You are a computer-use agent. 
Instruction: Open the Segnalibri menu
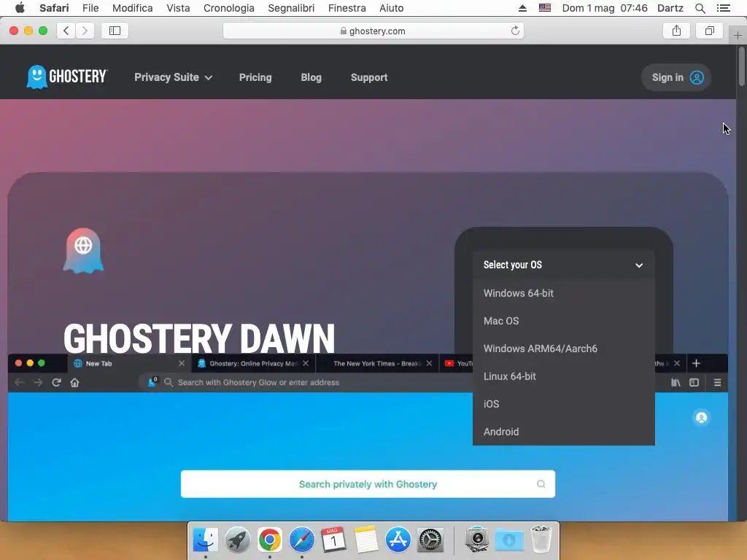point(291,8)
